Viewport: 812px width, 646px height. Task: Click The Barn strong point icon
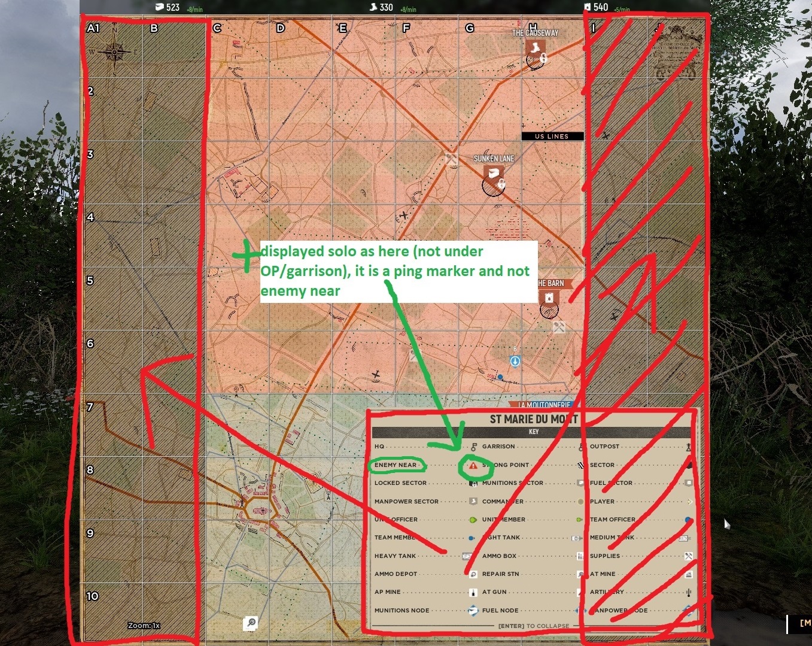549,298
